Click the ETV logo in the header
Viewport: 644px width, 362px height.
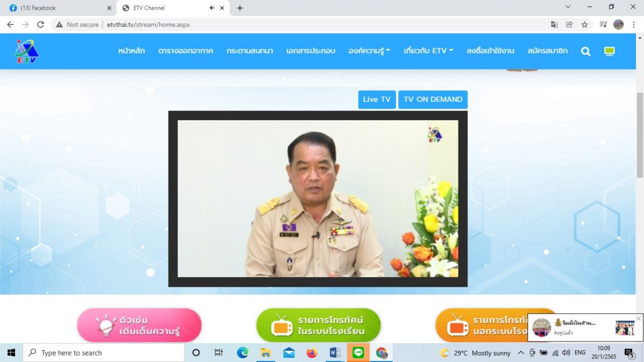[x=27, y=51]
